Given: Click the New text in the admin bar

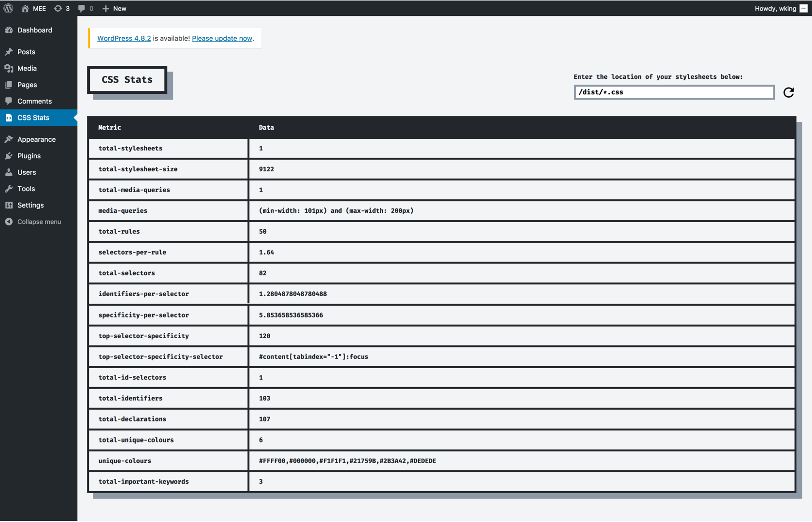Looking at the screenshot, I should 119,8.
